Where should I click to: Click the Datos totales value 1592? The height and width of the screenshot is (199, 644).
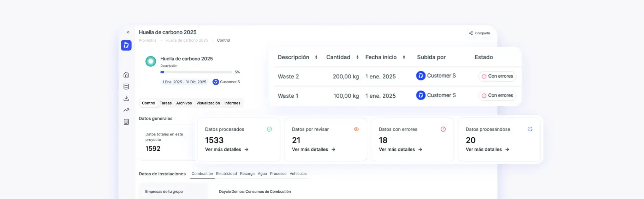[x=153, y=149]
